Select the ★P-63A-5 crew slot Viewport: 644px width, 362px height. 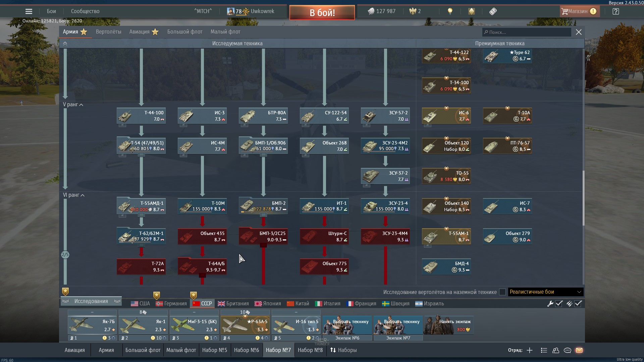pos(245,325)
